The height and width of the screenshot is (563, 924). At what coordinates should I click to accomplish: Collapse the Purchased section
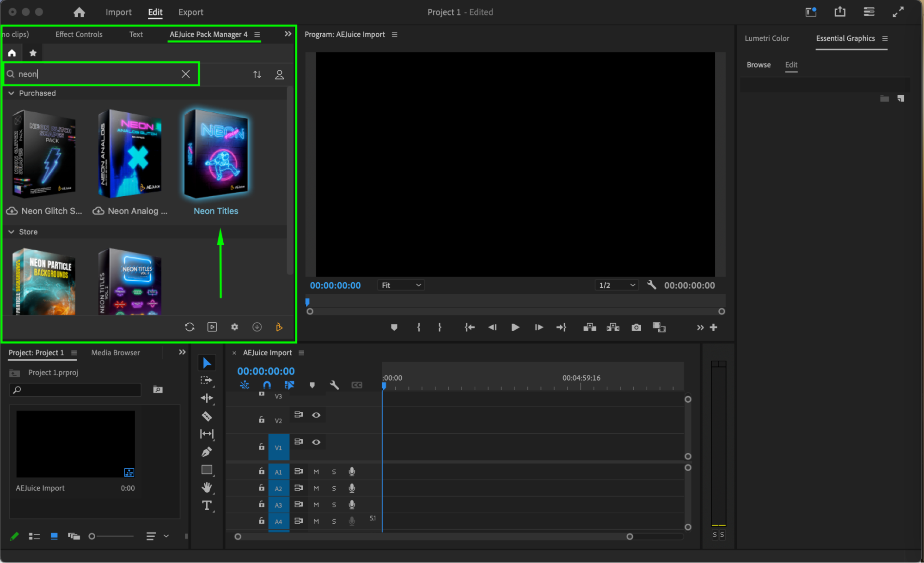[11, 93]
